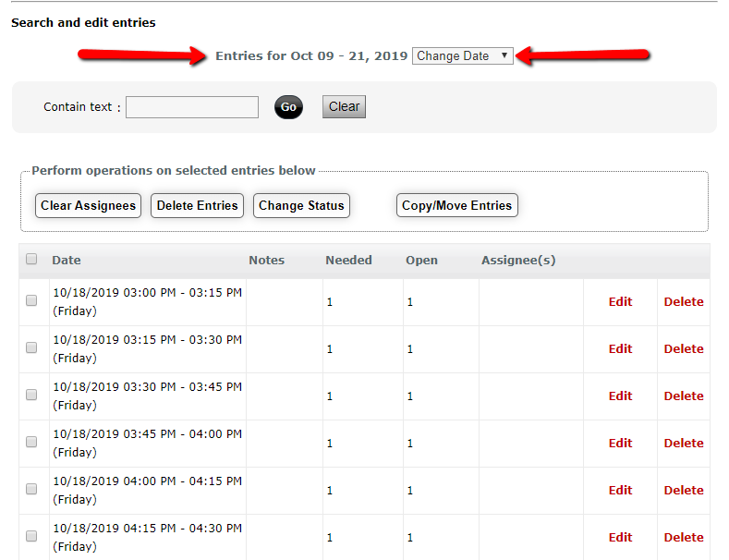729x560 pixels.
Task: Delete the 03:30 PM - 03:45 PM entry
Action: tap(684, 396)
